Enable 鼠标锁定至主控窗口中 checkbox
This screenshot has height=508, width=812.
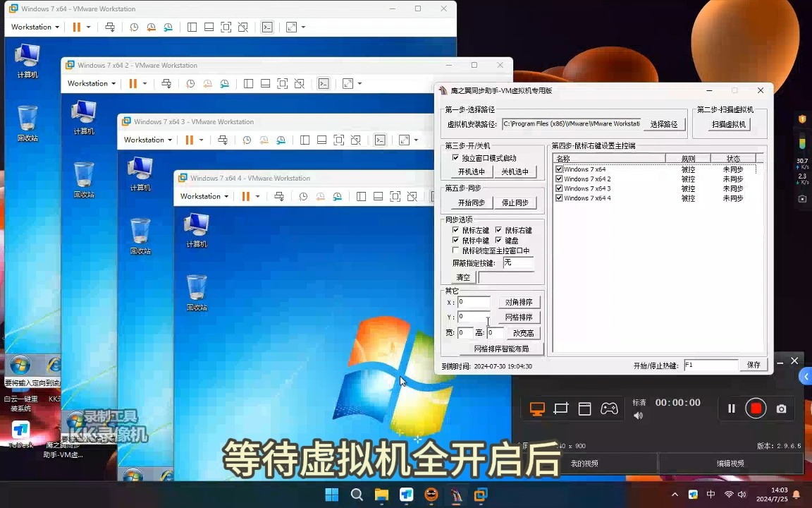455,250
